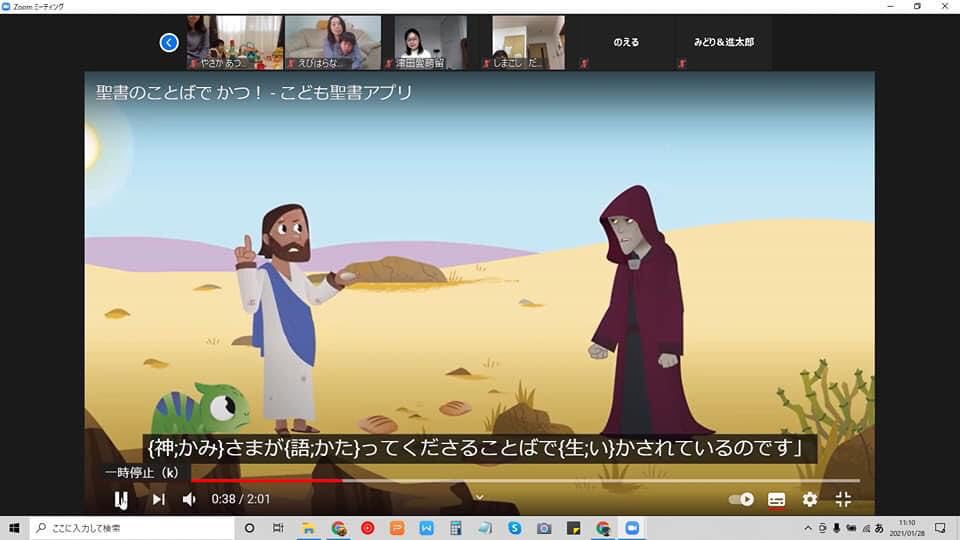Show hidden system tray icons

(x=808, y=528)
